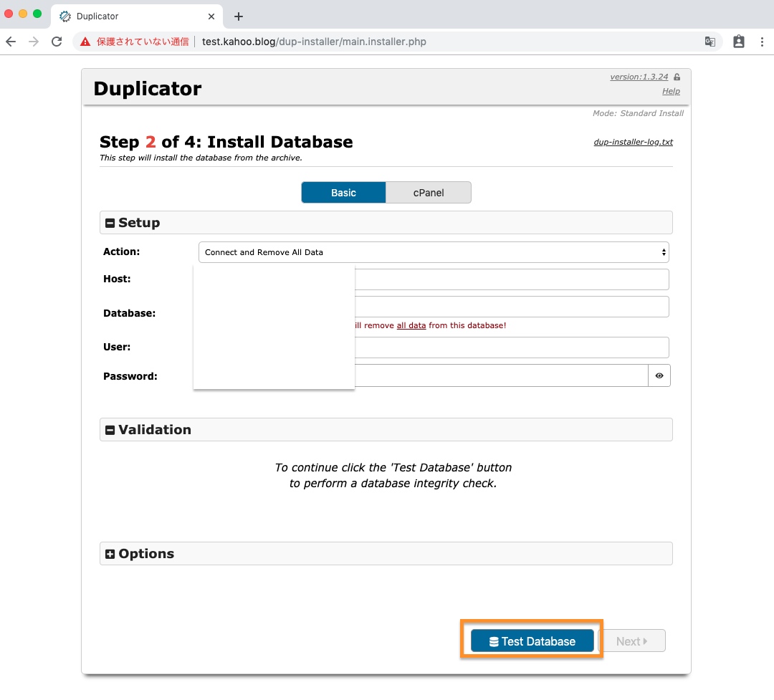
Task: Collapse the Setup section
Action: (110, 223)
